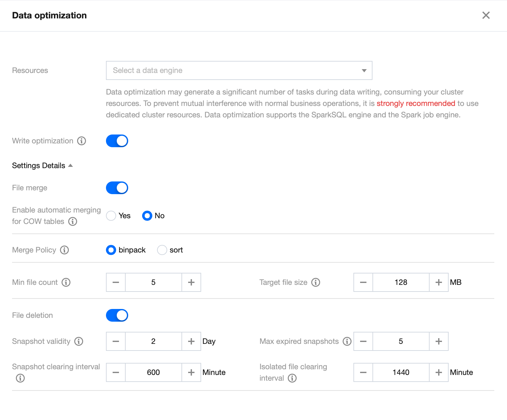
Task: Disable the File merge toggle
Action: click(x=117, y=188)
